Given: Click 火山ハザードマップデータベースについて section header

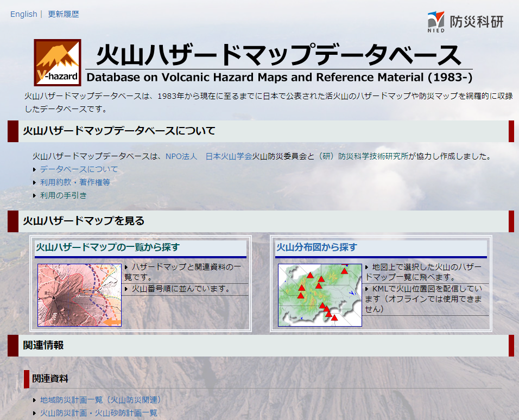Looking at the screenshot, I should click(261, 131).
